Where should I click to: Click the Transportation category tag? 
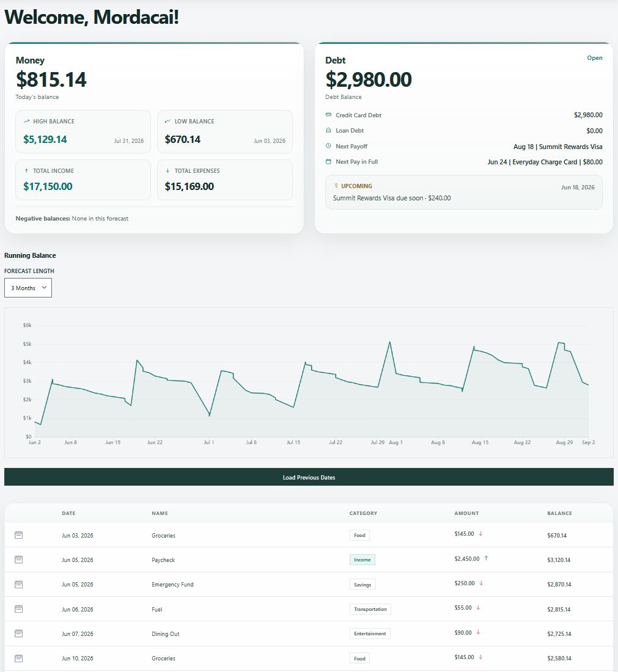(x=370, y=609)
